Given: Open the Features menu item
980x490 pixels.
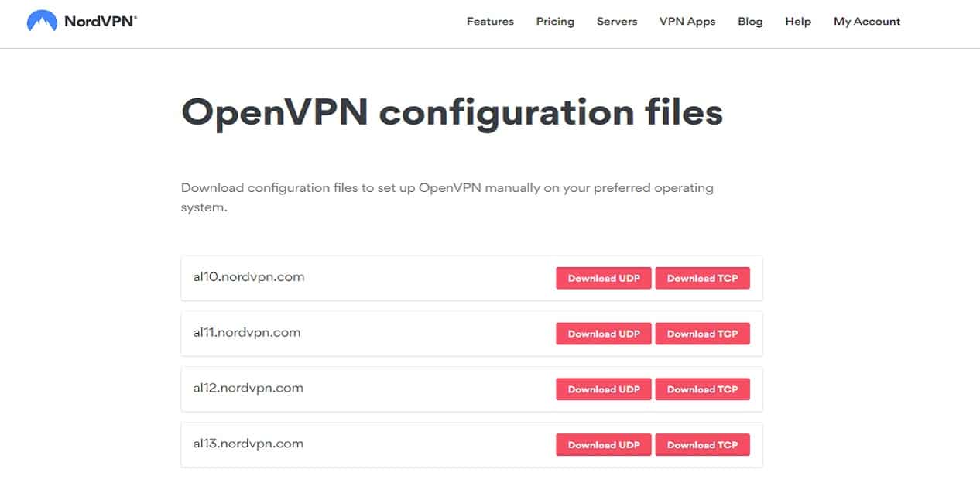Looking at the screenshot, I should point(490,22).
